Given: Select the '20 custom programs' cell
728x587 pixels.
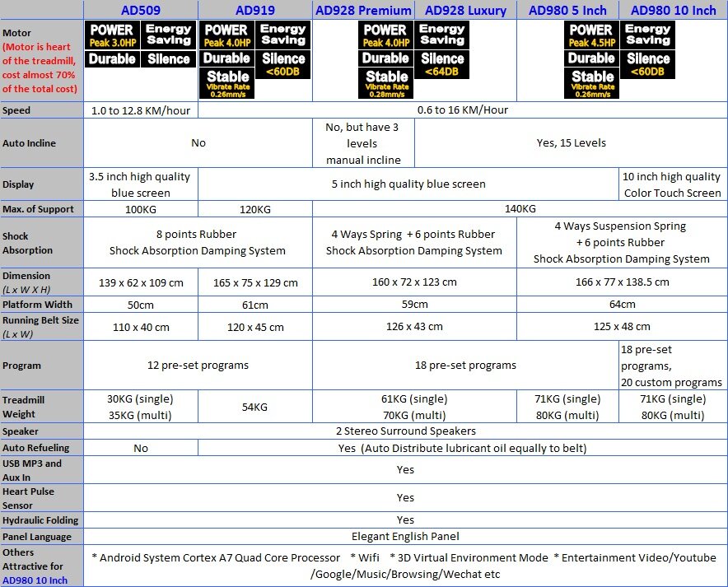Looking at the screenshot, I should [673, 366].
